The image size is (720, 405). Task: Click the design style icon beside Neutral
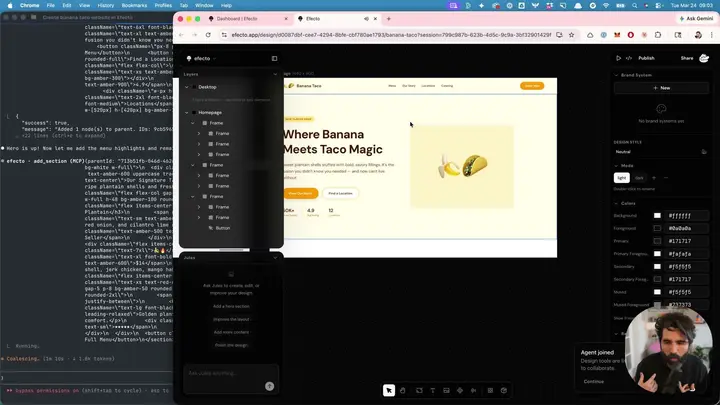tap(704, 152)
